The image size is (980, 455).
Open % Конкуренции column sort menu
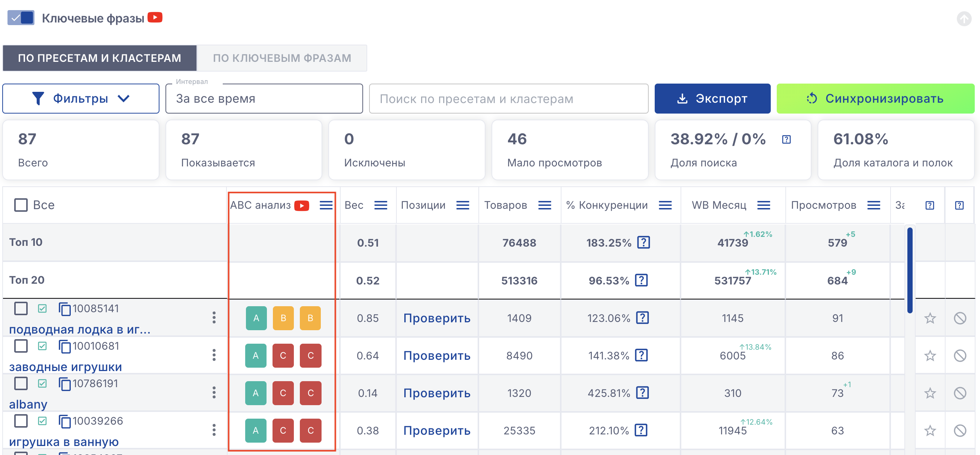665,205
